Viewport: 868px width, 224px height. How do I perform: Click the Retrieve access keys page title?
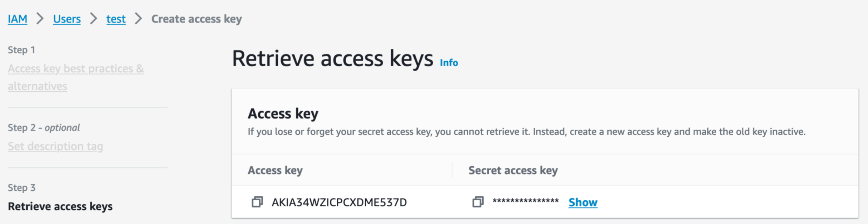pos(332,58)
